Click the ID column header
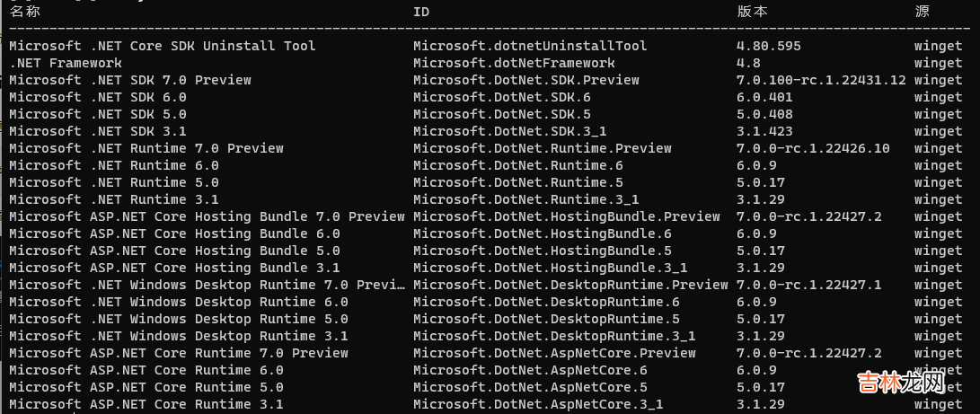980x414 pixels. tap(421, 12)
